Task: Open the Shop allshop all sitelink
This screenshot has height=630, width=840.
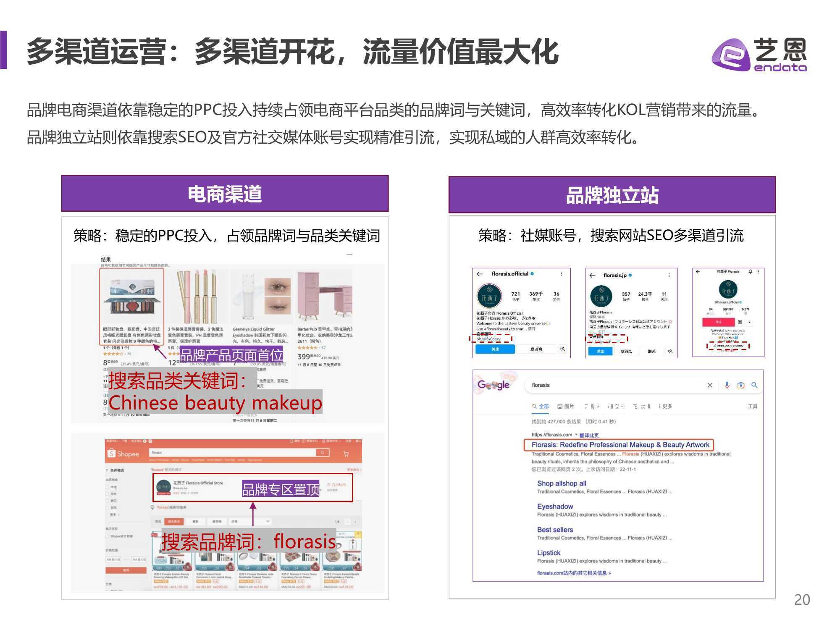Action: click(562, 483)
